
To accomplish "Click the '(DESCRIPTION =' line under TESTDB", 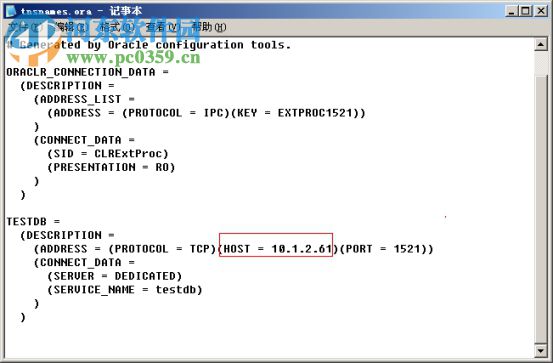I will pos(67,235).
